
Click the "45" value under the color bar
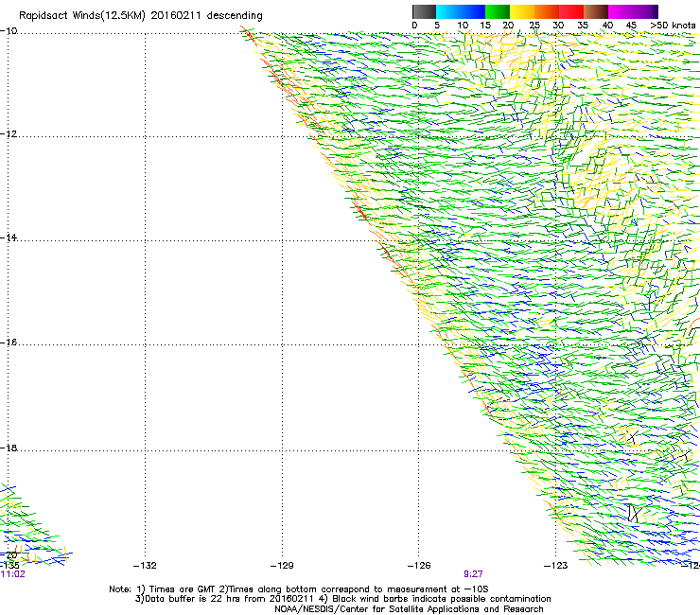[631, 26]
